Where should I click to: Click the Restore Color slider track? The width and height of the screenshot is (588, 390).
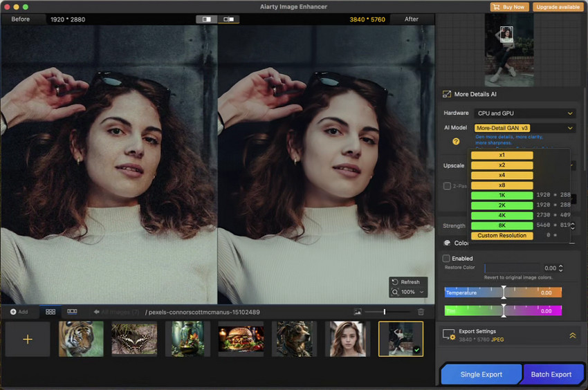512,268
